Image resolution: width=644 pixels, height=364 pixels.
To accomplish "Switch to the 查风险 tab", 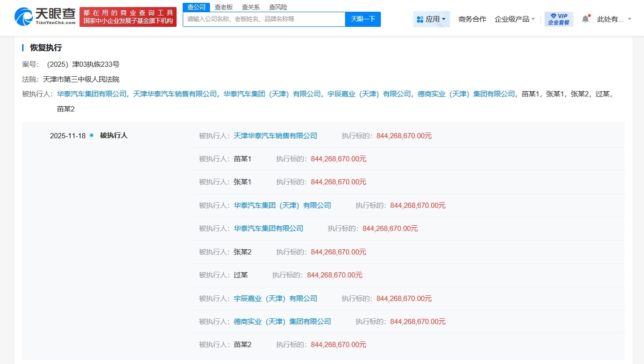I will click(277, 7).
